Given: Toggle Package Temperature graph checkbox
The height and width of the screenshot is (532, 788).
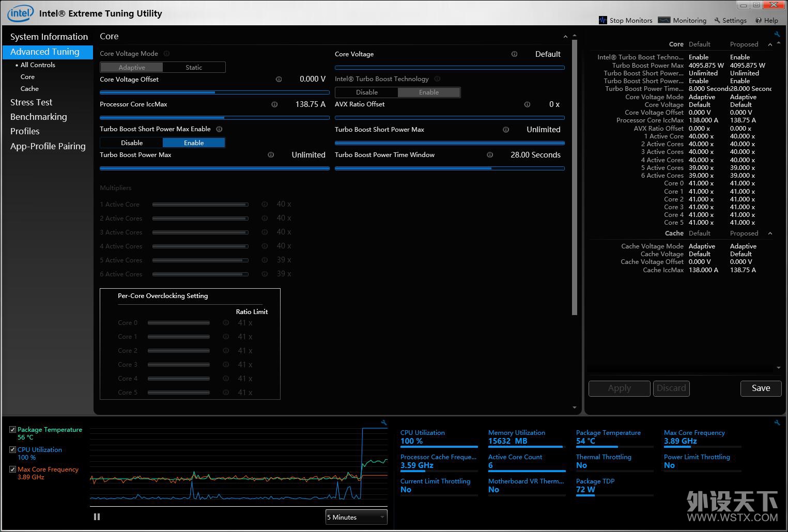Looking at the screenshot, I should coord(12,429).
